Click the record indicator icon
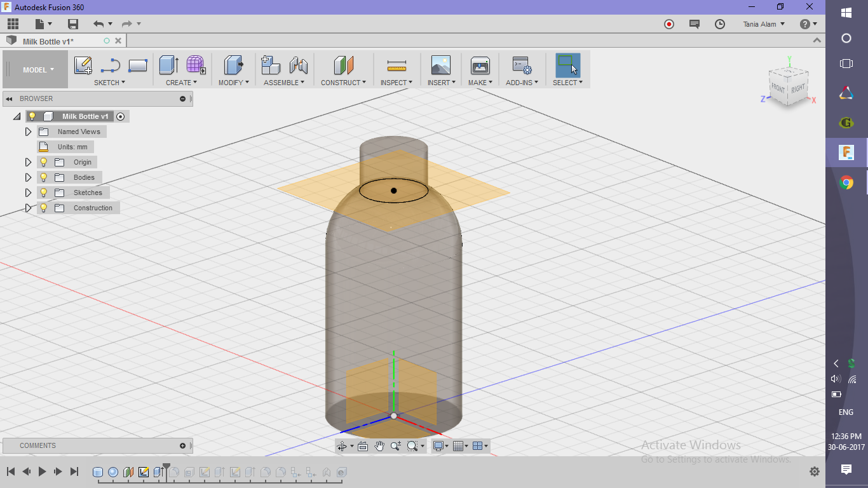This screenshot has width=868, height=488. 669,24
